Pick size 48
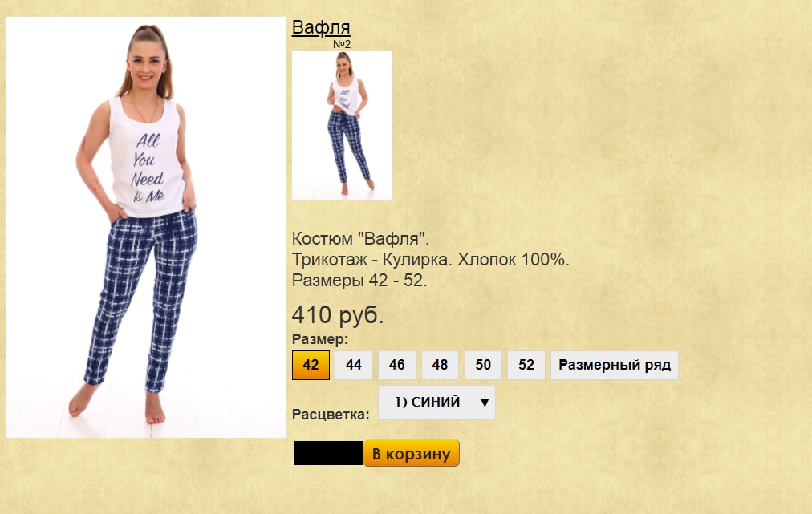This screenshot has width=812, height=514. point(441,365)
